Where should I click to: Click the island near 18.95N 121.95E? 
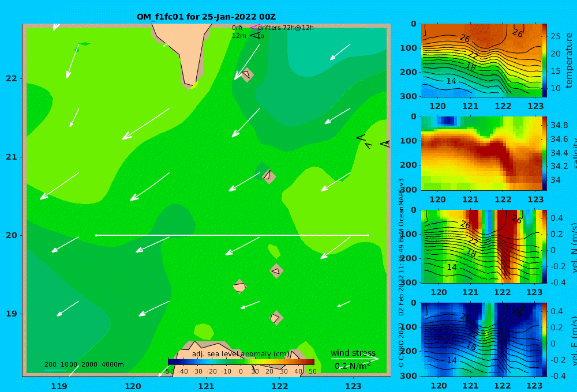coord(276,318)
